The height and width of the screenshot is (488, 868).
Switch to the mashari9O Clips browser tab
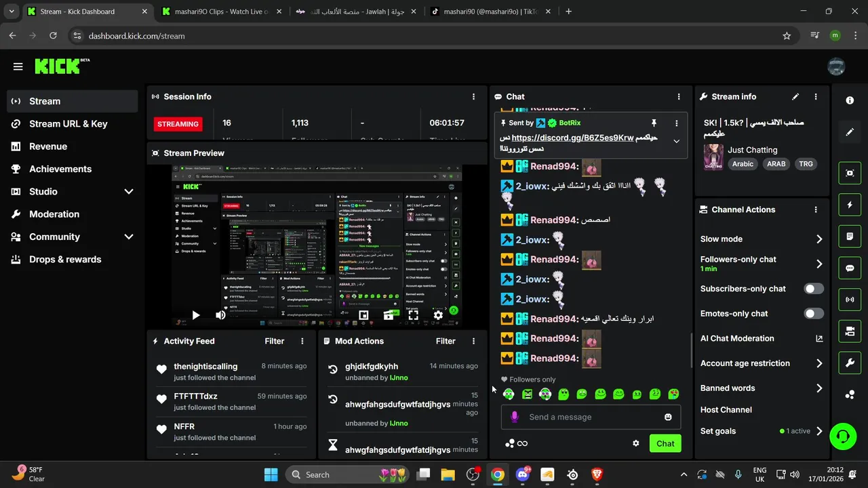click(220, 12)
